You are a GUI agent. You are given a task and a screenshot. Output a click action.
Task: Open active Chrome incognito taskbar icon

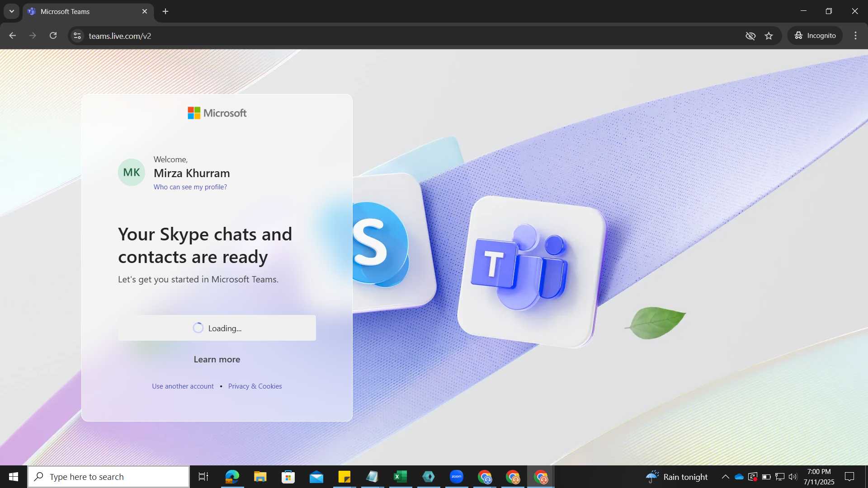(x=541, y=477)
